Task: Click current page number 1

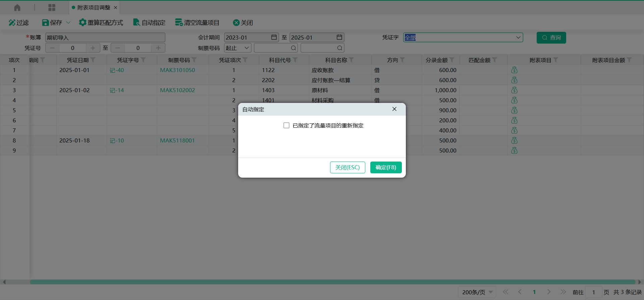Action: 534,292
